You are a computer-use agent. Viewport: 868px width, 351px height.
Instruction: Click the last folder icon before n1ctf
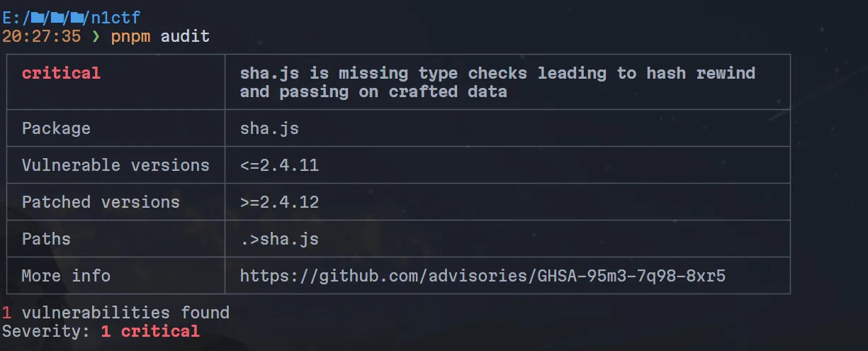click(x=80, y=17)
